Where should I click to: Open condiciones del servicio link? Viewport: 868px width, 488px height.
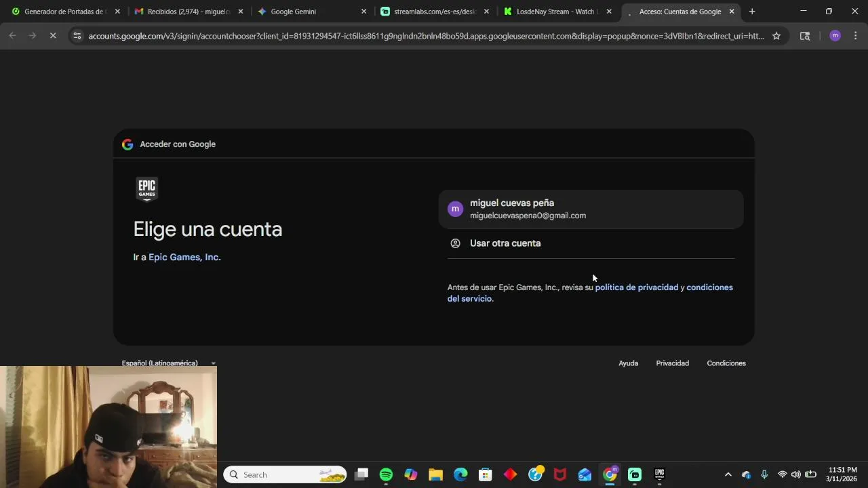click(x=590, y=293)
